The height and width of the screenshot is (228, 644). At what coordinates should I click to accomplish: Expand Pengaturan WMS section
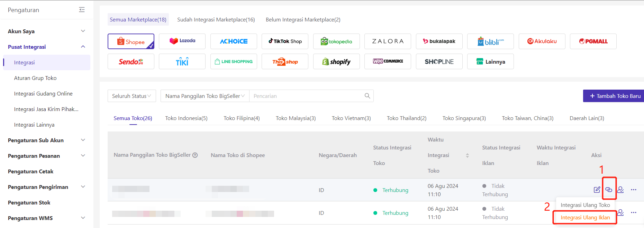click(x=83, y=218)
